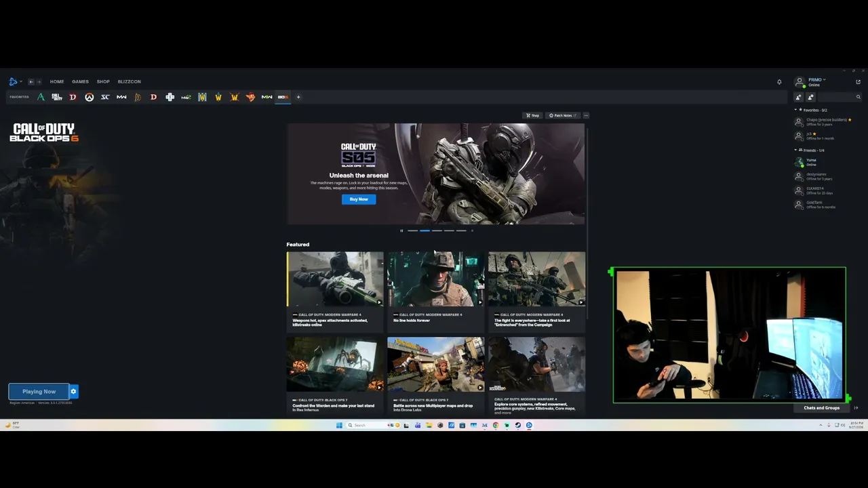Open Chats and Groups
868x488 pixels.
pyautogui.click(x=822, y=408)
